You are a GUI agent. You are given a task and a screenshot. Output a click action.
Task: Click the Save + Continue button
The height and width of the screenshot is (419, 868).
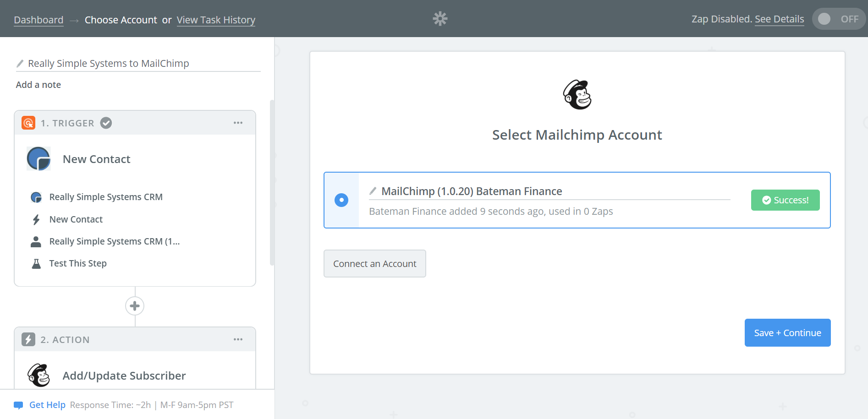point(787,332)
